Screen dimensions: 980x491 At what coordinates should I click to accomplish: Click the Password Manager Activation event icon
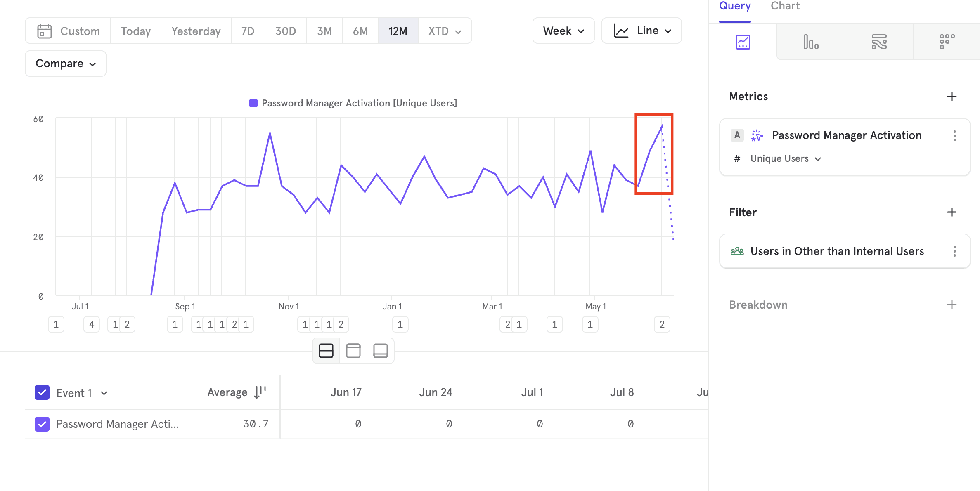tap(757, 135)
